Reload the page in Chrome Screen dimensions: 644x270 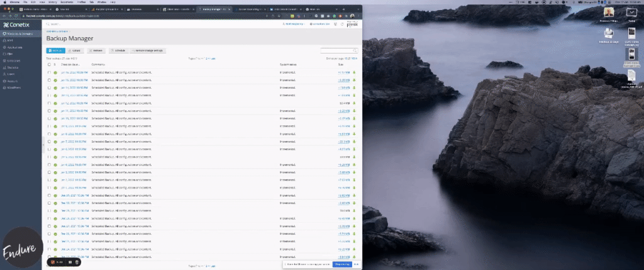pos(16,16)
